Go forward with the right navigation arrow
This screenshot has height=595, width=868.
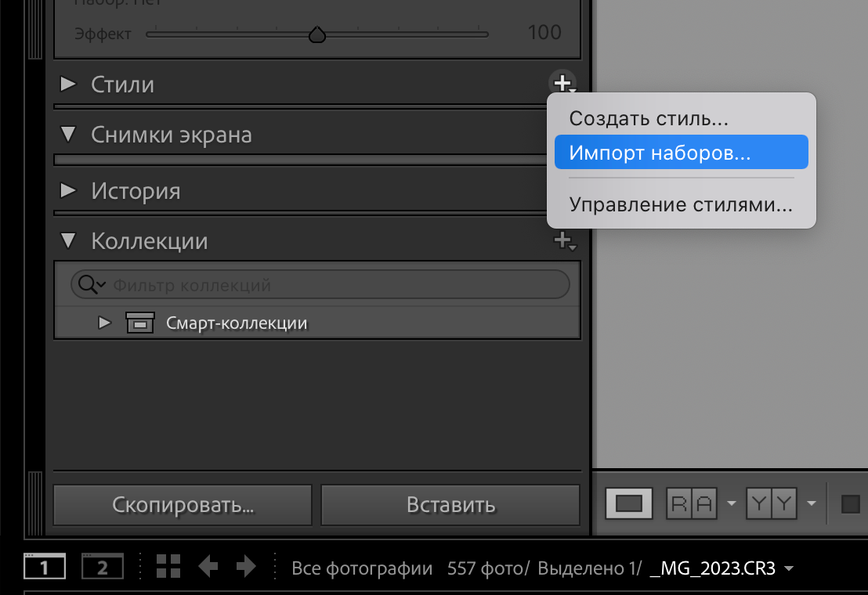pyautogui.click(x=248, y=565)
